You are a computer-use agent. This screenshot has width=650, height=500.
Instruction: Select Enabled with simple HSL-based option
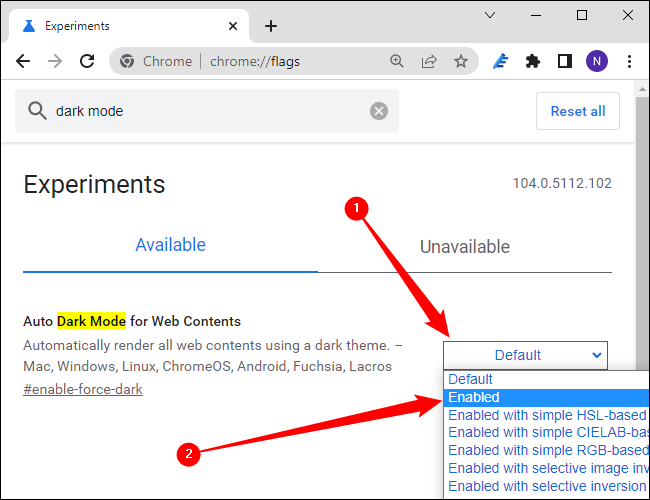[x=546, y=415]
